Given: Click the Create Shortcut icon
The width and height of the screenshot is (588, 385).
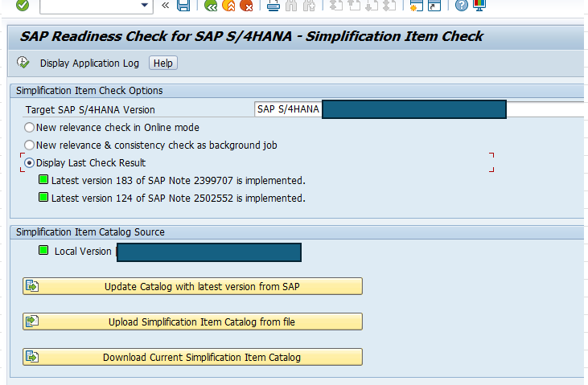Looking at the screenshot, I should pos(434,6).
